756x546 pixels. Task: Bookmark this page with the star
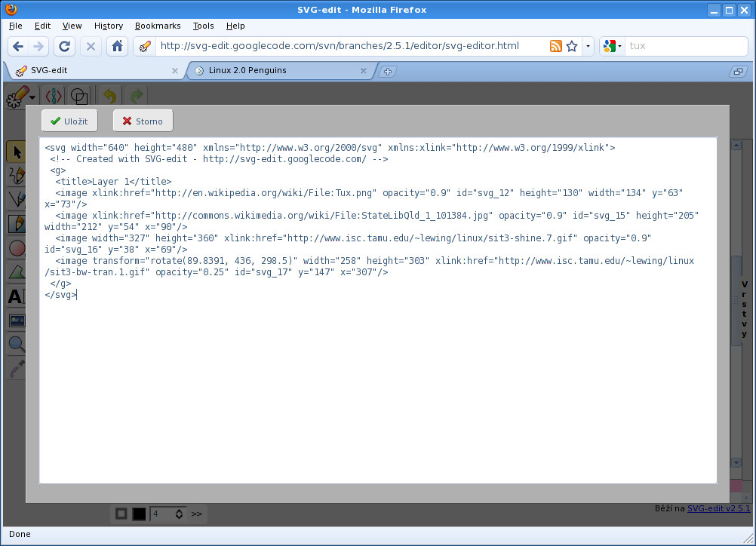(x=572, y=46)
